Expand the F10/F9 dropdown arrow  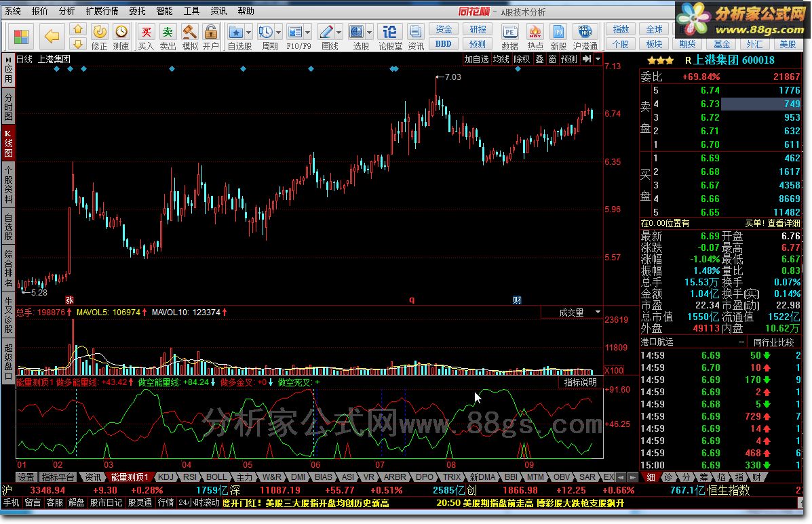click(x=307, y=33)
